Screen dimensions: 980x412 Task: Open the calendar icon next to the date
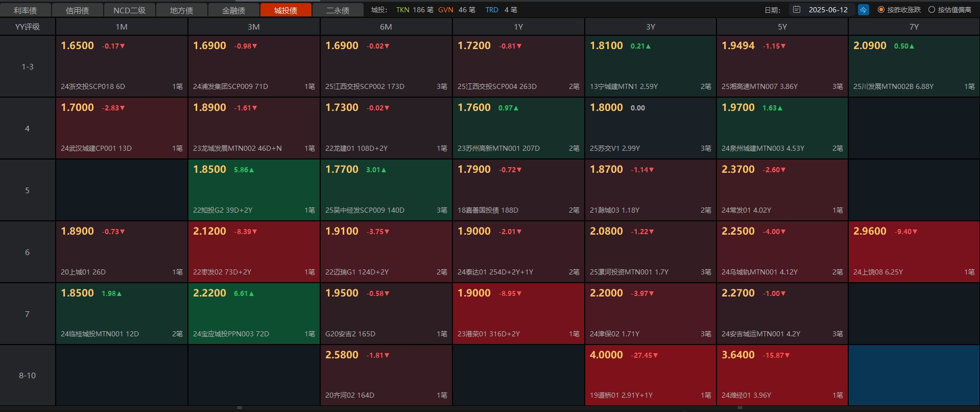point(797,10)
